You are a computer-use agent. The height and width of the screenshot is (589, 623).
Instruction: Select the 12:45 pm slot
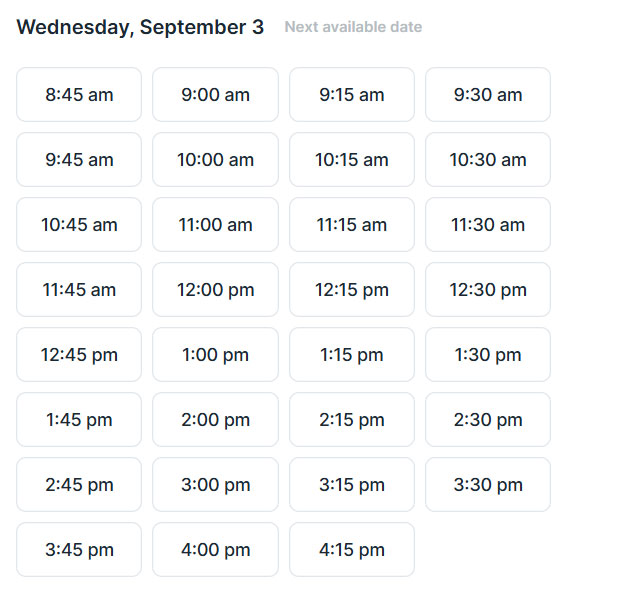[79, 355]
